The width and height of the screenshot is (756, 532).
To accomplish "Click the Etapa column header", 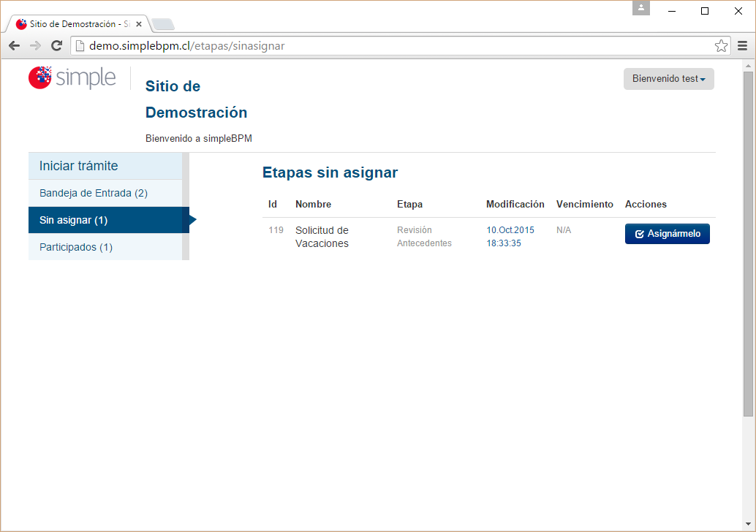I will (x=410, y=205).
